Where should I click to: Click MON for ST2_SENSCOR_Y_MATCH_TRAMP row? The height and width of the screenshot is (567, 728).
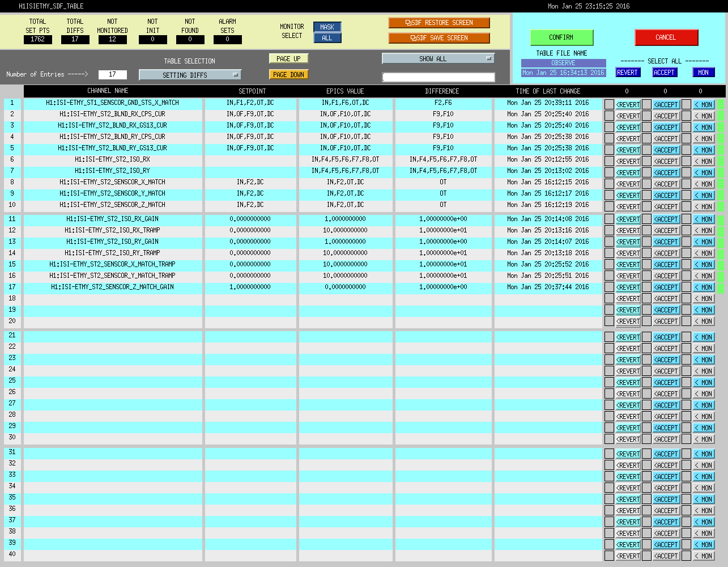(x=704, y=276)
